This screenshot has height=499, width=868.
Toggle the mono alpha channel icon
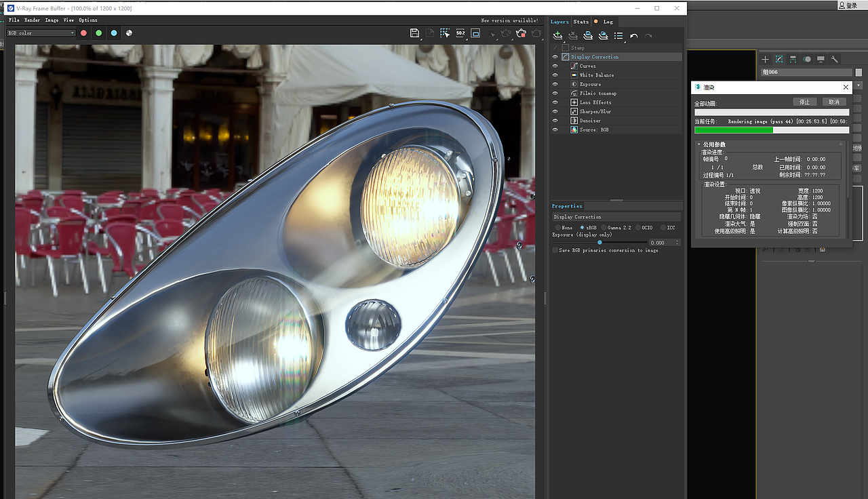[x=129, y=33]
